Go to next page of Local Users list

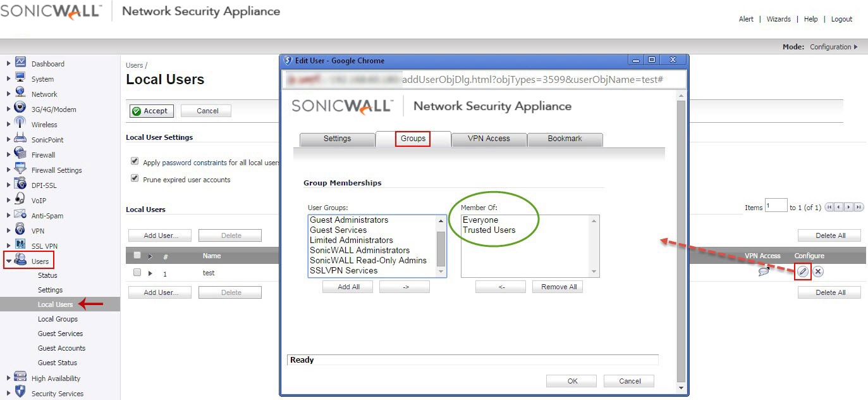click(x=849, y=207)
